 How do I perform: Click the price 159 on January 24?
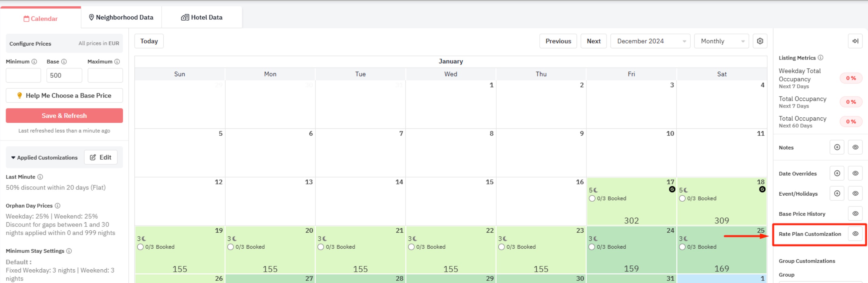(631, 269)
